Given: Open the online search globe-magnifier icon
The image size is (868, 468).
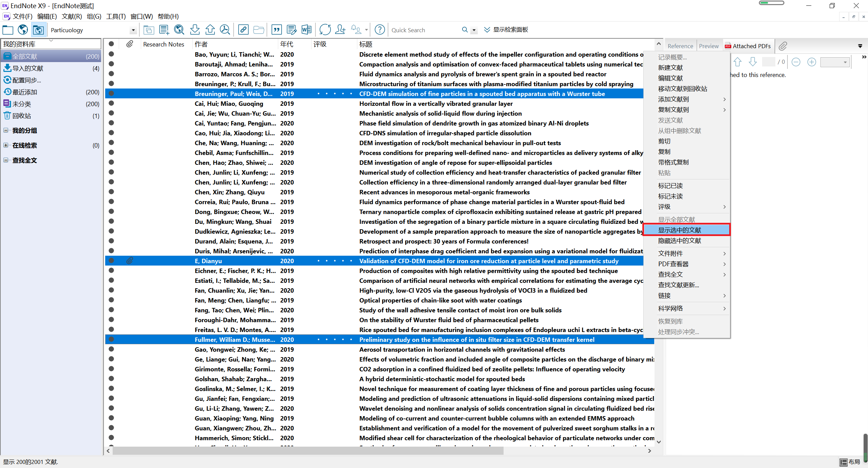Looking at the screenshot, I should tap(179, 30).
